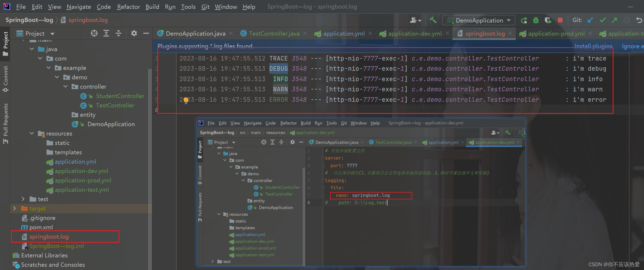
Task: Collapse the resources folder
Action: point(32,133)
